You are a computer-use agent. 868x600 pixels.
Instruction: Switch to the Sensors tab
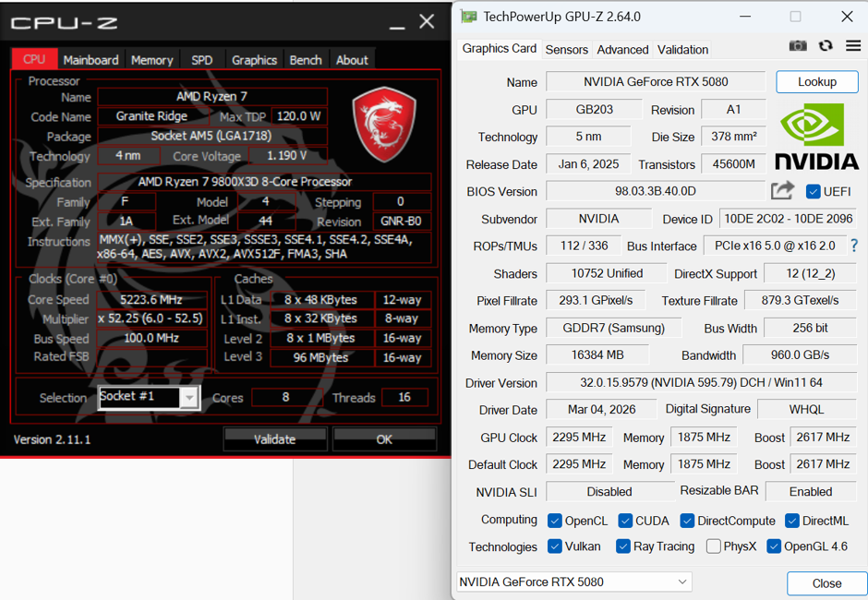coord(566,50)
